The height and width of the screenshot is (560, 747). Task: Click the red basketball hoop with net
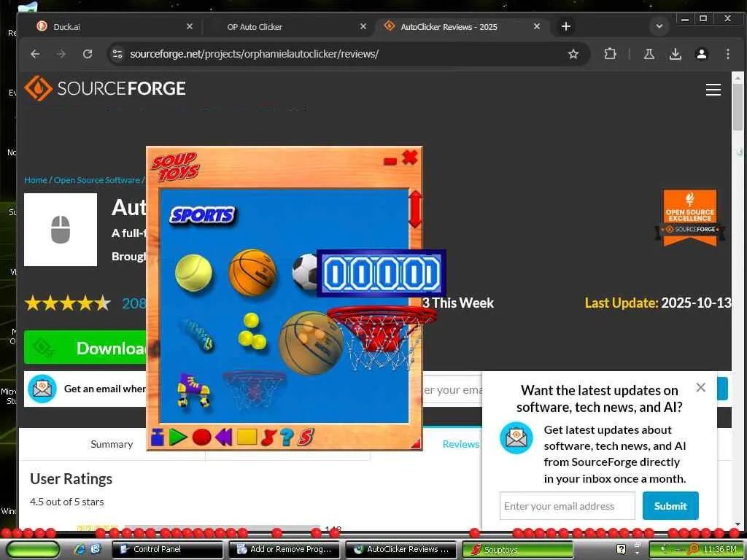[x=381, y=337]
